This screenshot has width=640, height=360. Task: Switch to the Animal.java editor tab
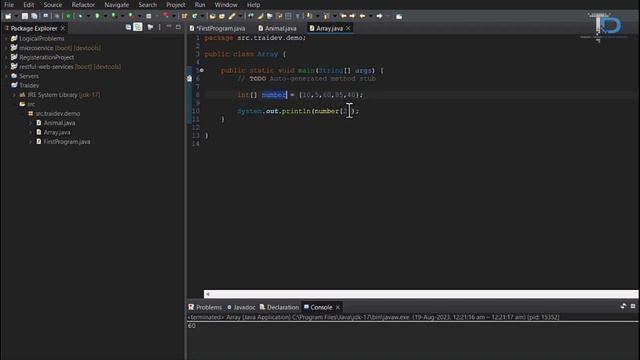point(277,28)
